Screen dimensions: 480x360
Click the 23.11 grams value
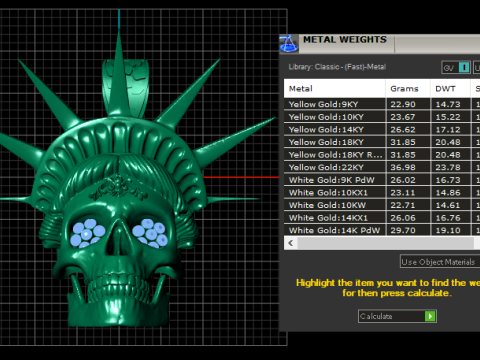[403, 193]
